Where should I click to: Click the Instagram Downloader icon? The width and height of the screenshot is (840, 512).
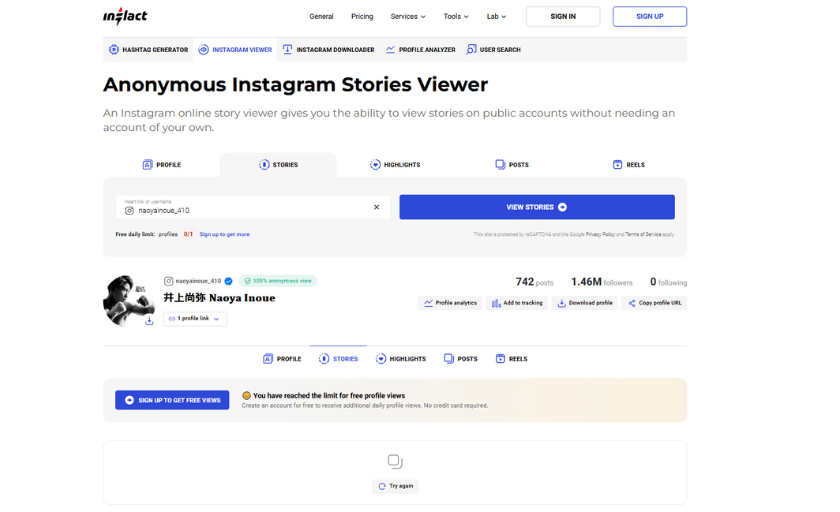[287, 50]
